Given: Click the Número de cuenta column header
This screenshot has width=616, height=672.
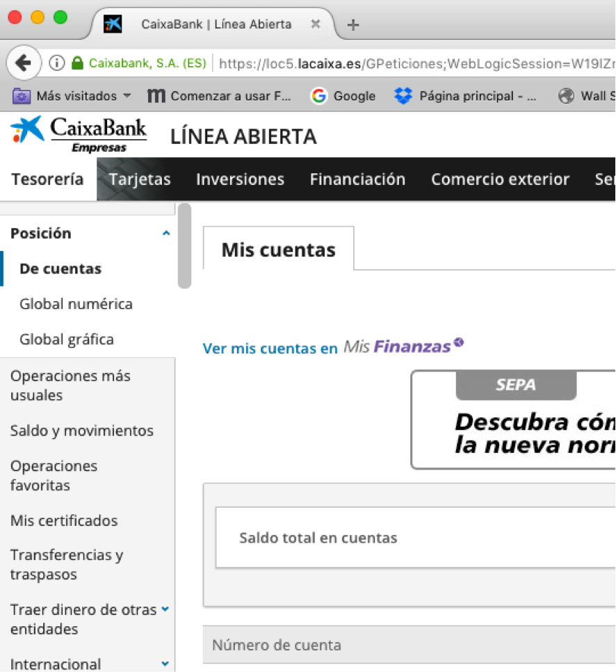Looking at the screenshot, I should [409, 645].
